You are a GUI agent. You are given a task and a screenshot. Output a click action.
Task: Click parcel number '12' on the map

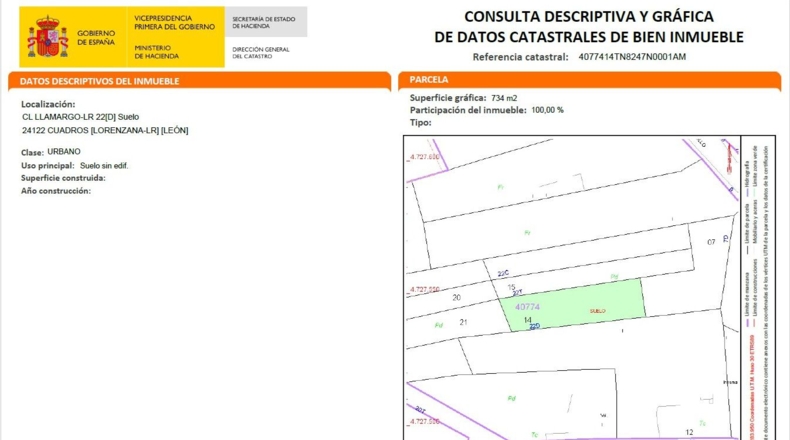[689, 432]
